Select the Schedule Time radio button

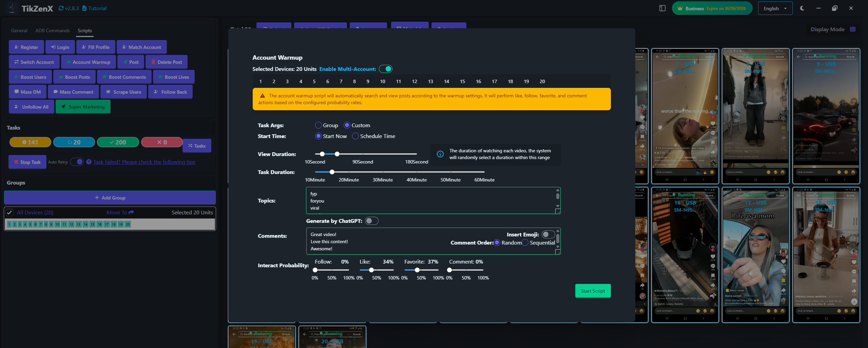coord(355,136)
